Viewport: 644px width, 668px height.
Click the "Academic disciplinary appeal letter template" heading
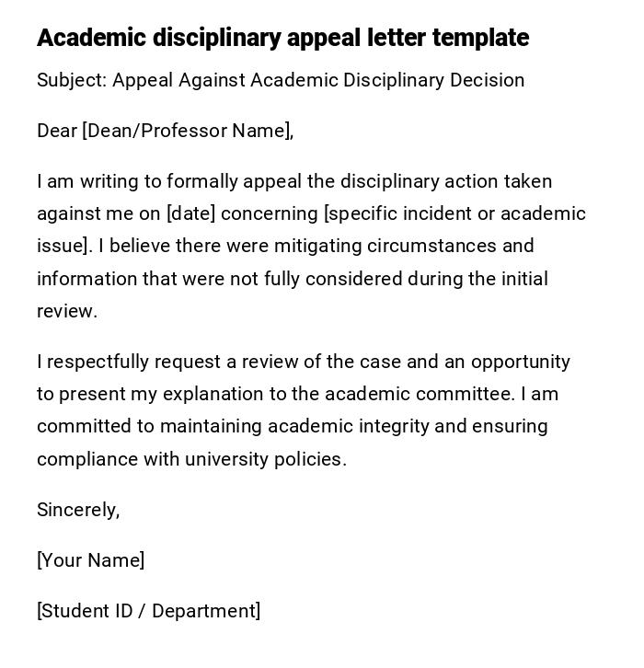pos(282,38)
